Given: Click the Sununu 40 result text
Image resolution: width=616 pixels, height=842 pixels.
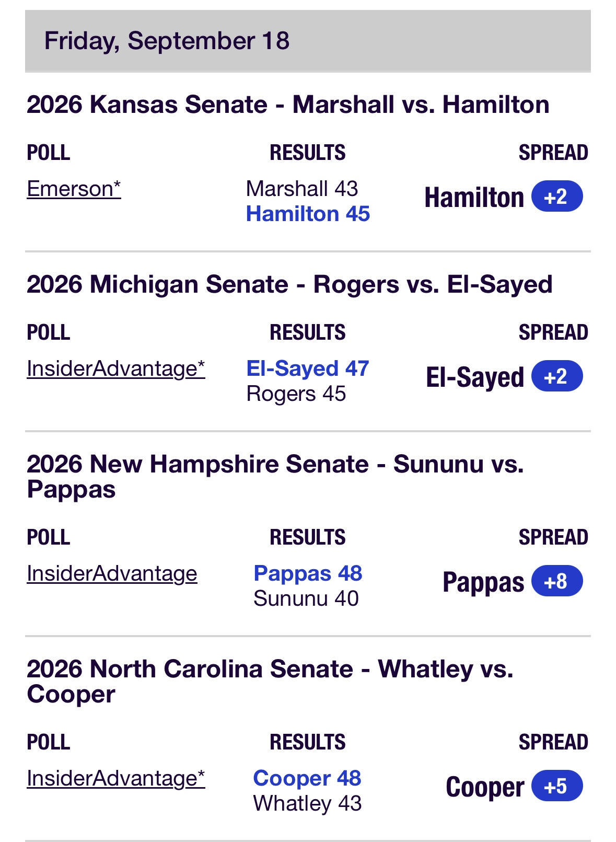Looking at the screenshot, I should coord(306,598).
